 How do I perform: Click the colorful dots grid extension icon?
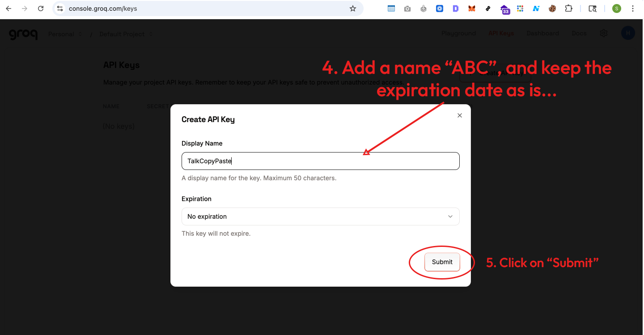[x=520, y=8]
